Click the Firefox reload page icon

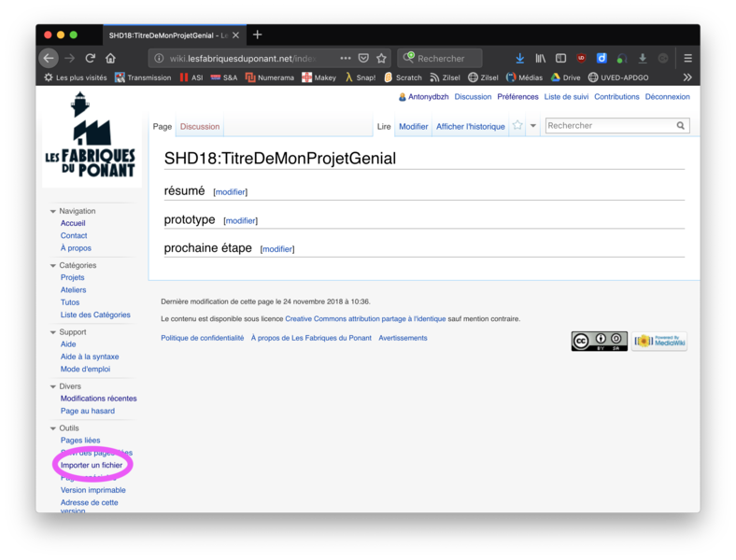pos(91,58)
